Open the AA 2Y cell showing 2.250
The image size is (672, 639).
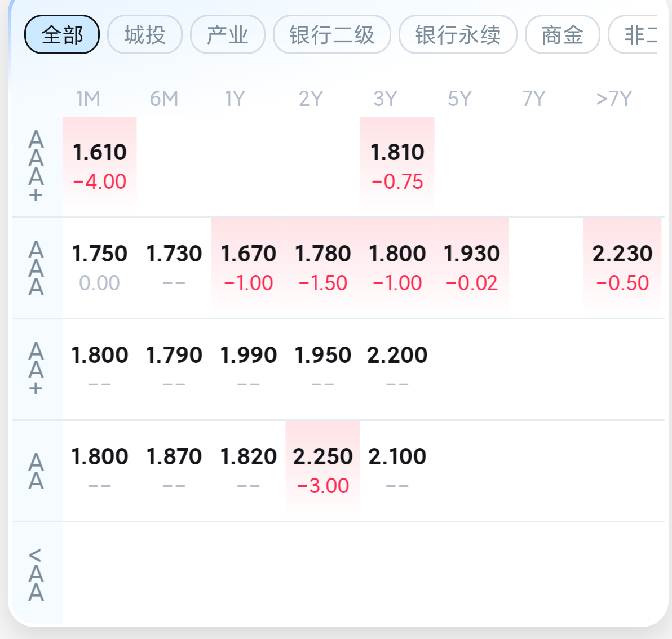(322, 471)
